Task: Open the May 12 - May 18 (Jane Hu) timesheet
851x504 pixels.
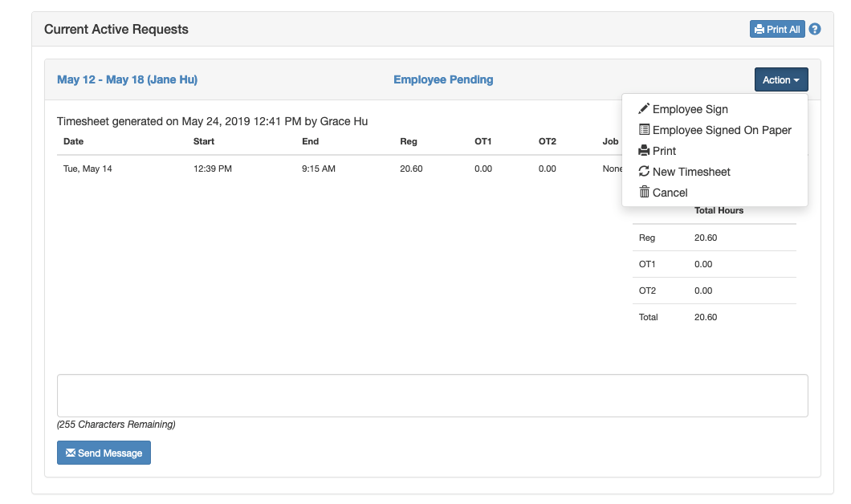Action: (x=127, y=79)
